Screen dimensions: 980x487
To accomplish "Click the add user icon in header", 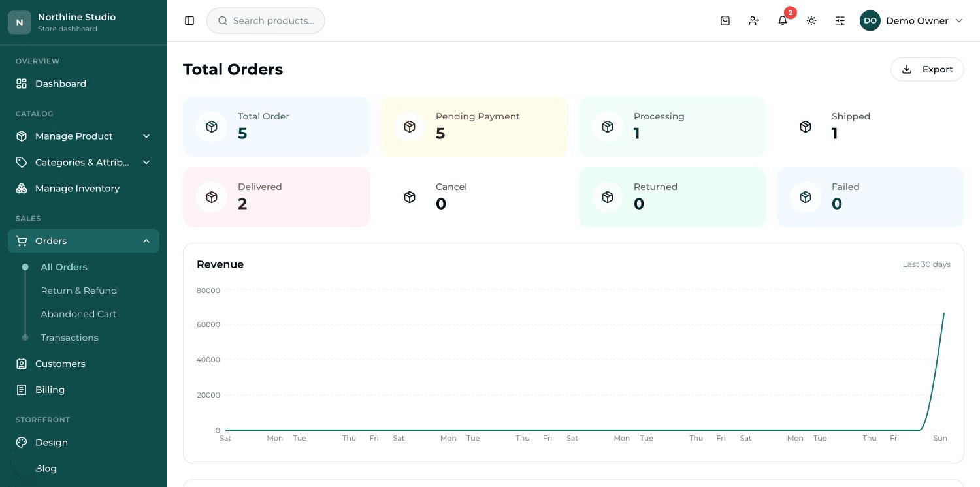I will (754, 21).
